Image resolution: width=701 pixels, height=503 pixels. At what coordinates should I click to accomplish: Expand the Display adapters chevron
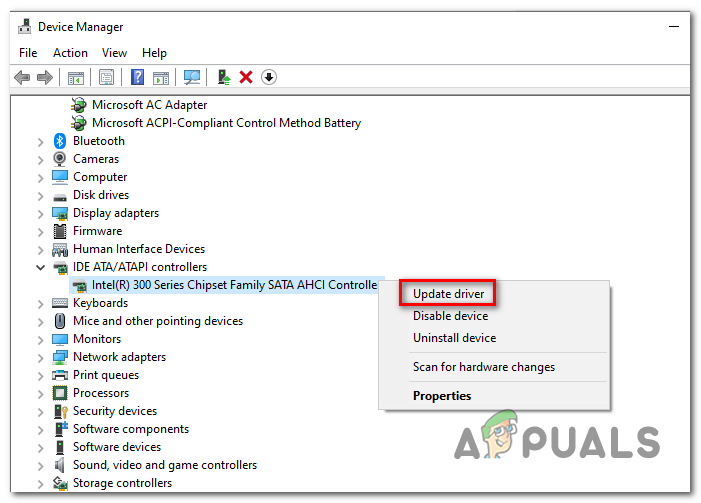point(41,214)
